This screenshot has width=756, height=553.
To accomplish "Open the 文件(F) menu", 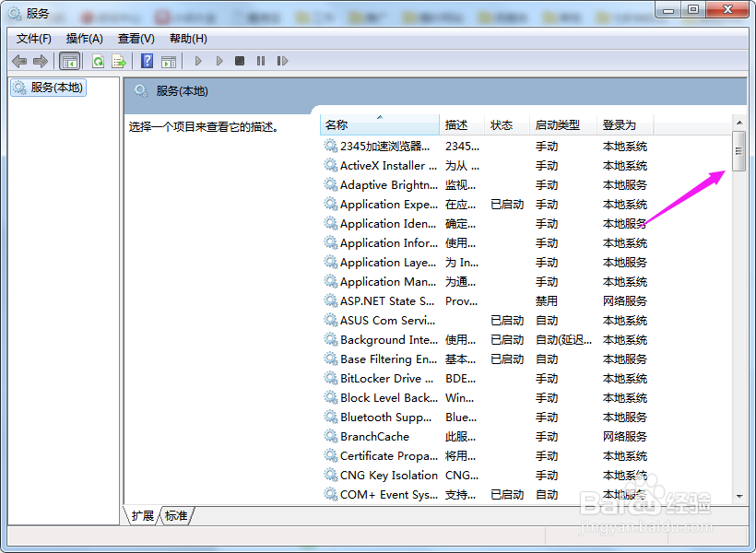I will pyautogui.click(x=29, y=38).
